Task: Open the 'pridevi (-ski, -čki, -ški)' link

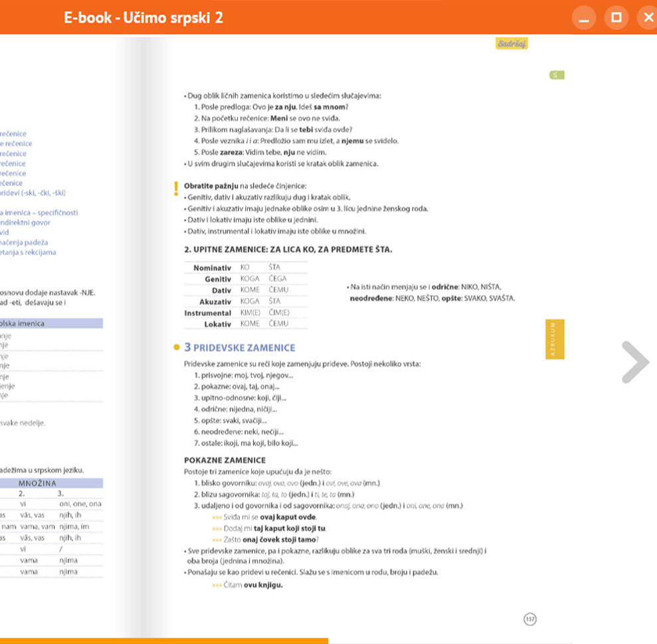Action: (x=33, y=193)
